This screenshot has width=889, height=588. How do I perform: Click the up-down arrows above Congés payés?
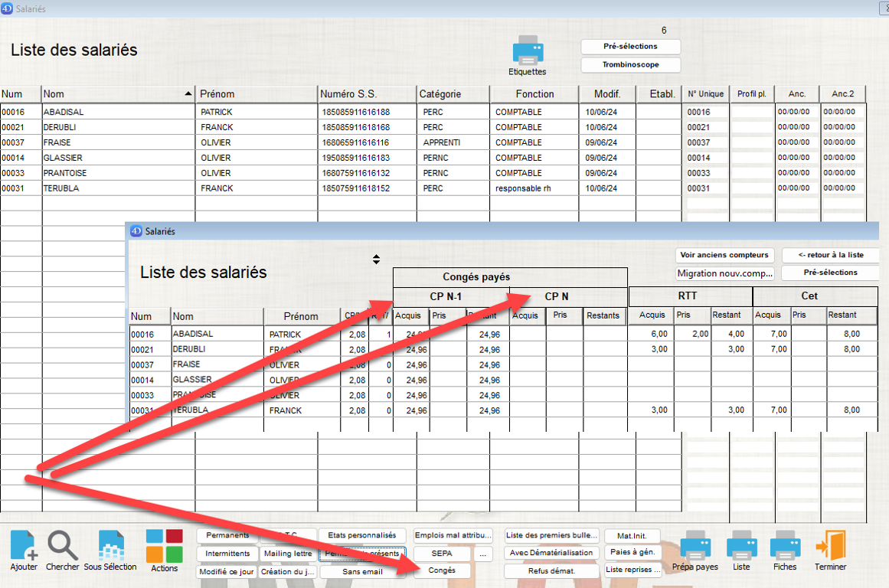(376, 260)
